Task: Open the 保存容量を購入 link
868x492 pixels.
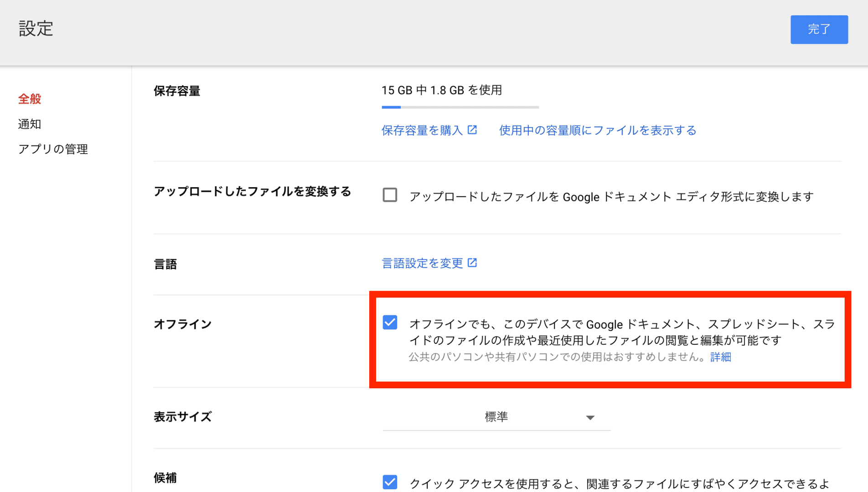Action: point(422,131)
